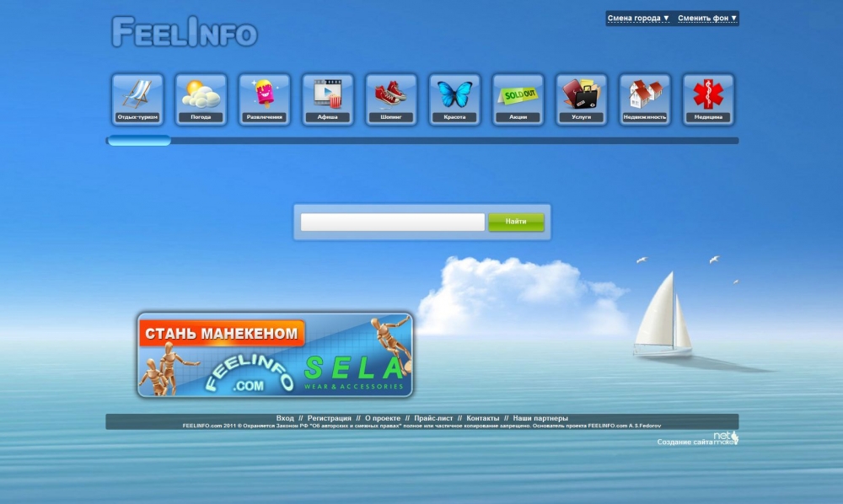Image resolution: width=843 pixels, height=504 pixels.
Task: Open the Регистрация link
Action: click(329, 418)
